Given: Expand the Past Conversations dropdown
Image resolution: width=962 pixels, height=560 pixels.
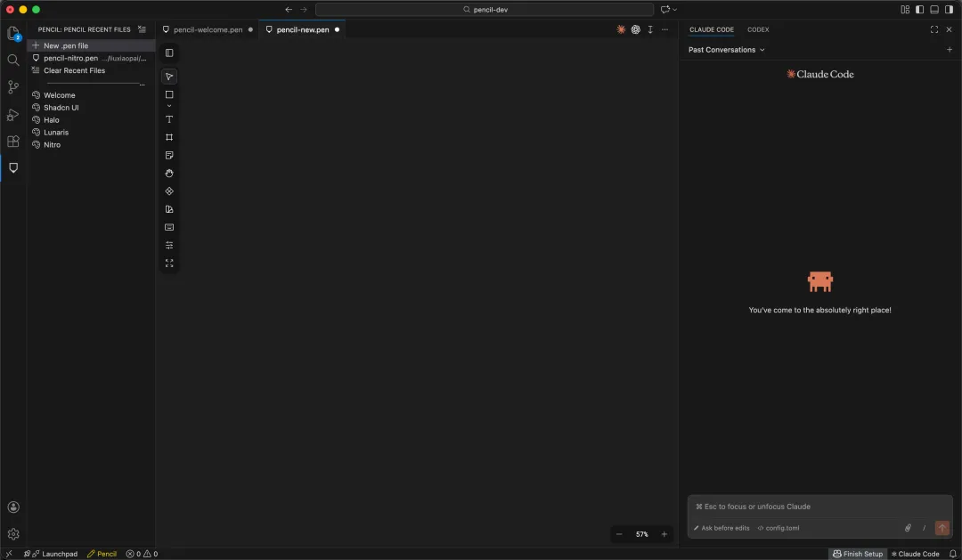Looking at the screenshot, I should coord(727,50).
